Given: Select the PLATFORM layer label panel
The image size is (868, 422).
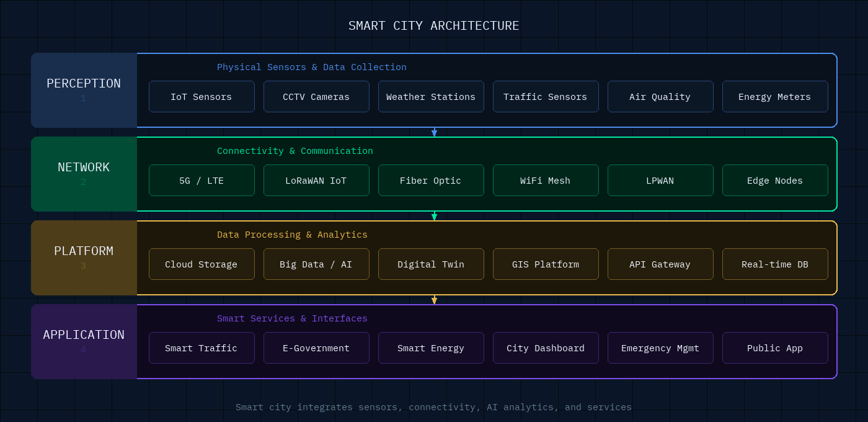Looking at the screenshot, I should click(84, 258).
